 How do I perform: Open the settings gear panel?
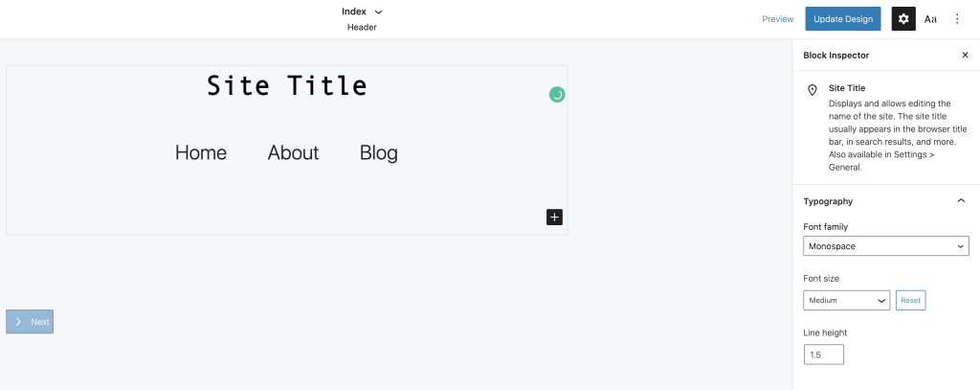point(902,19)
